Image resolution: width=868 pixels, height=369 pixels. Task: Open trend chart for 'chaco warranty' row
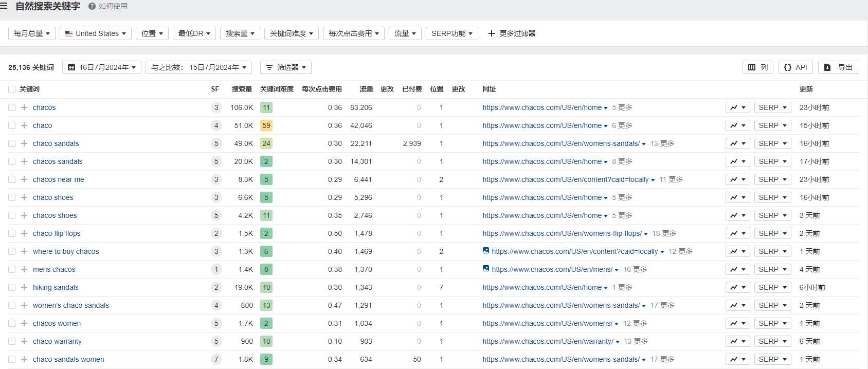click(x=738, y=341)
